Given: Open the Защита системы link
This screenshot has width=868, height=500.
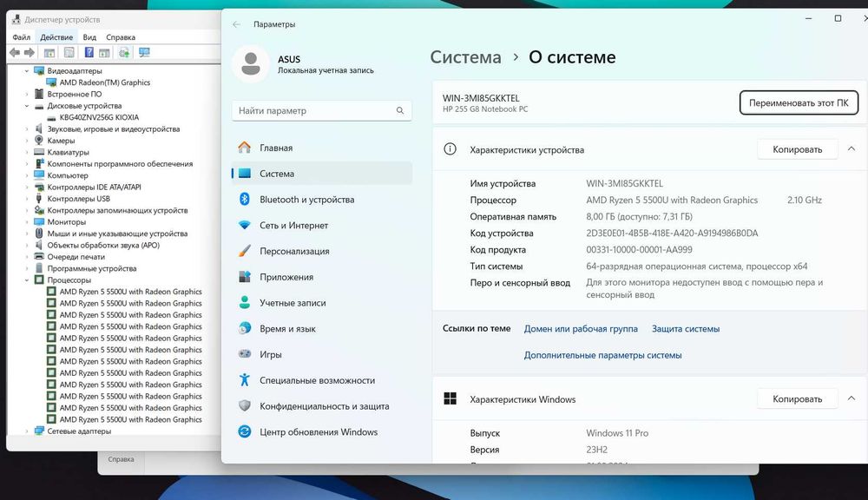Looking at the screenshot, I should (x=686, y=329).
